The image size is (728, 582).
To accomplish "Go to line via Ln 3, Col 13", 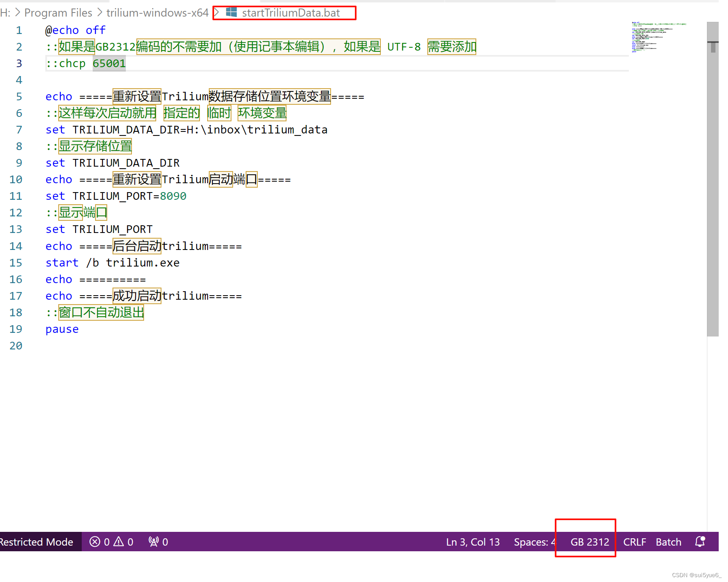I will pyautogui.click(x=473, y=542).
